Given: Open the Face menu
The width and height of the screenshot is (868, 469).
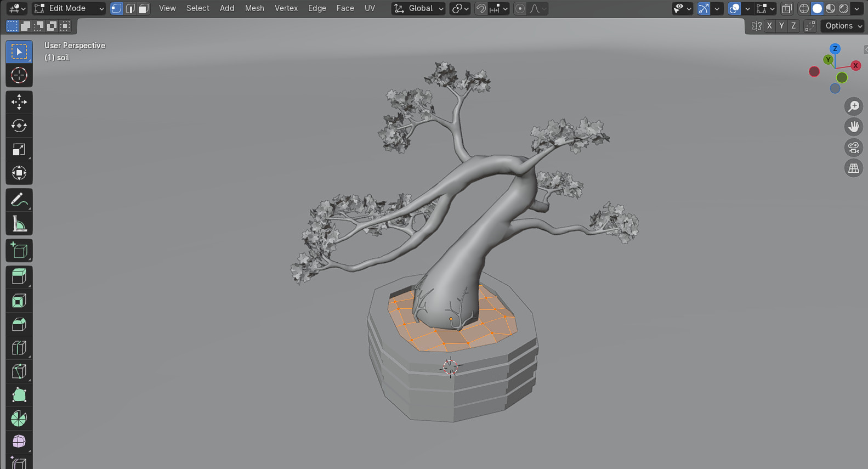Looking at the screenshot, I should tap(345, 8).
